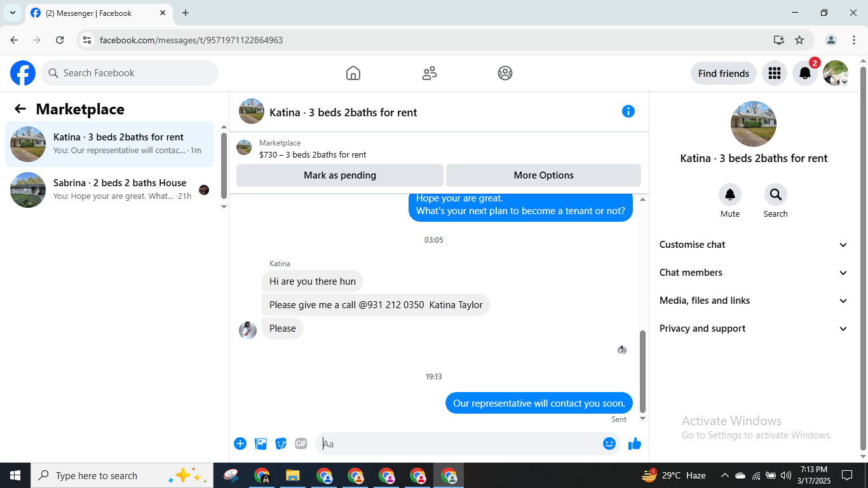Viewport: 868px width, 488px height.
Task: Choose a sticker from the sticker icon
Action: point(281,444)
